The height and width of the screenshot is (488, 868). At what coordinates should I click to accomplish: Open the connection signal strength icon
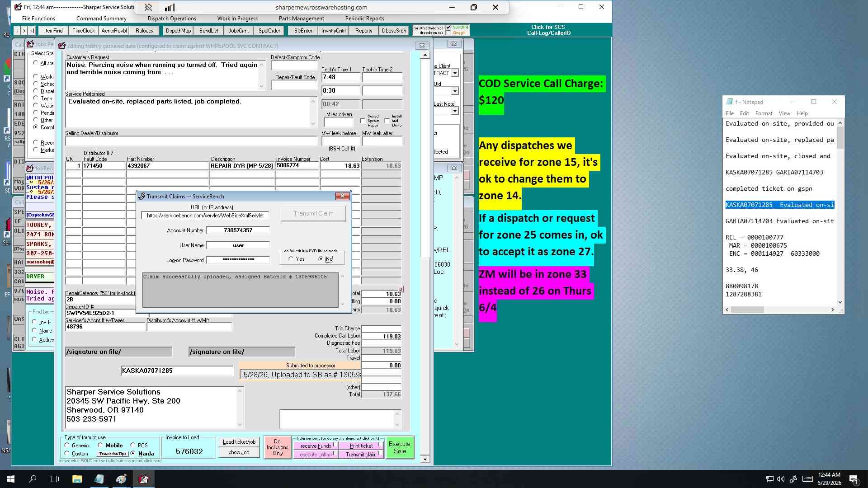170,7
